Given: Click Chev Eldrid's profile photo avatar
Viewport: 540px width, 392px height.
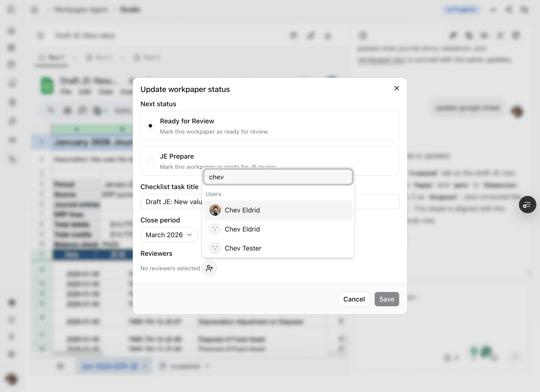Looking at the screenshot, I should (215, 210).
